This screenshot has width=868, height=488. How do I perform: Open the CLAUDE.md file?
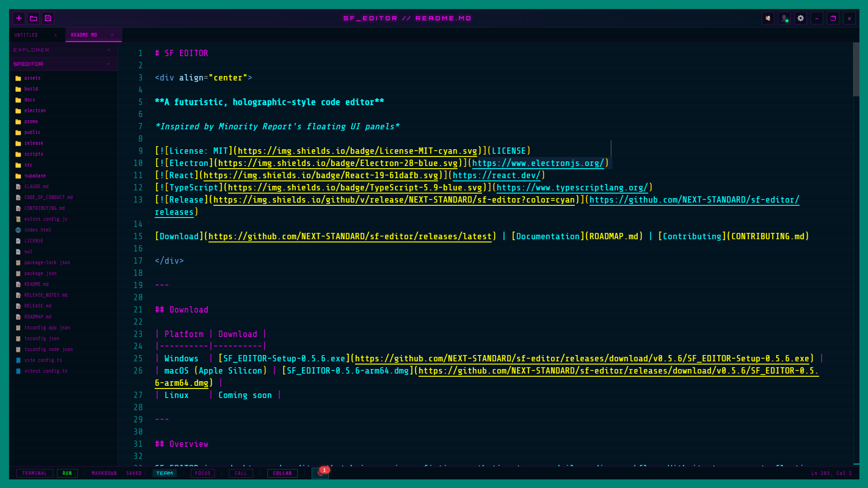63,186
